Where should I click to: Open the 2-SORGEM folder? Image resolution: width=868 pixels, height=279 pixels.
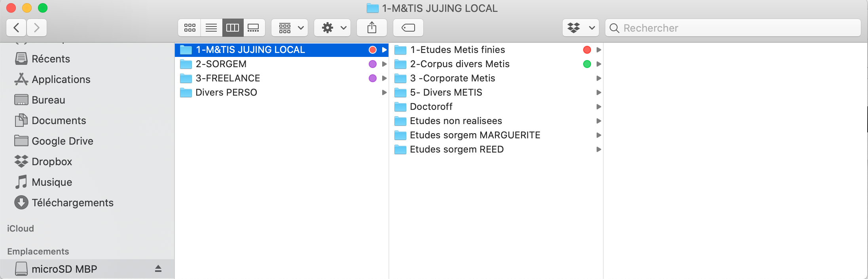[221, 64]
